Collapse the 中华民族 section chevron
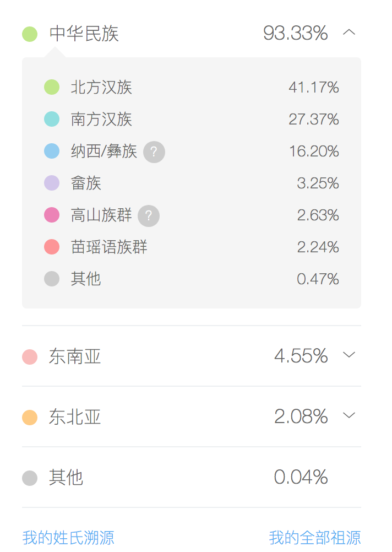This screenshot has width=392, height=552. [349, 33]
